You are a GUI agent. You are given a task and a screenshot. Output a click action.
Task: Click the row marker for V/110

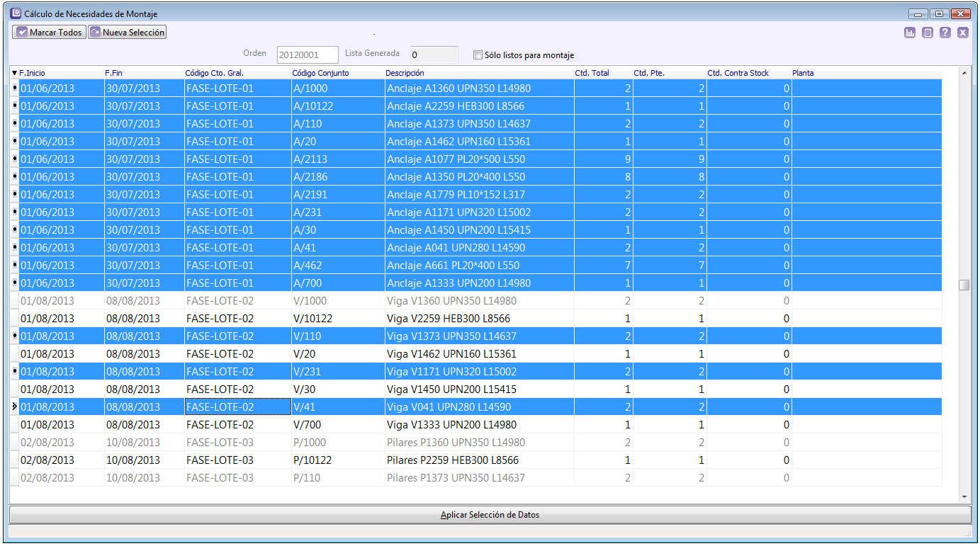pos(15,336)
